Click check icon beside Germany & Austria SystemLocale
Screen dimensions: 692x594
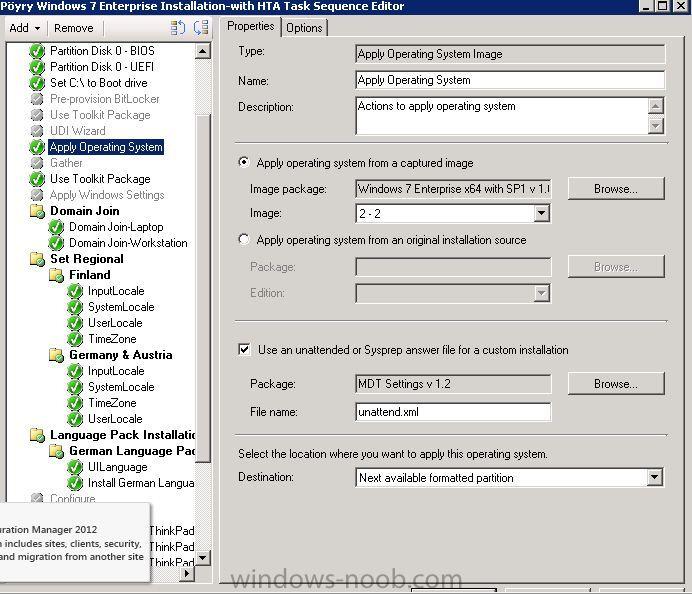pyautogui.click(x=75, y=387)
